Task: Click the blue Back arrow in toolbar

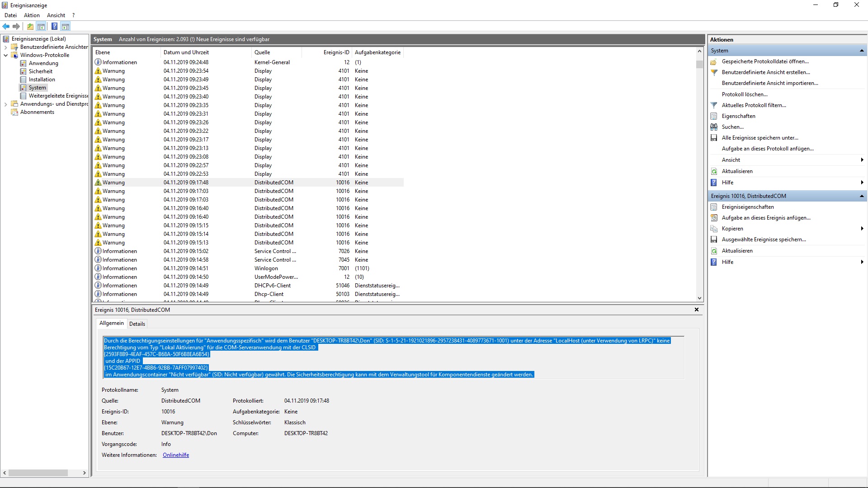Action: coord(6,26)
